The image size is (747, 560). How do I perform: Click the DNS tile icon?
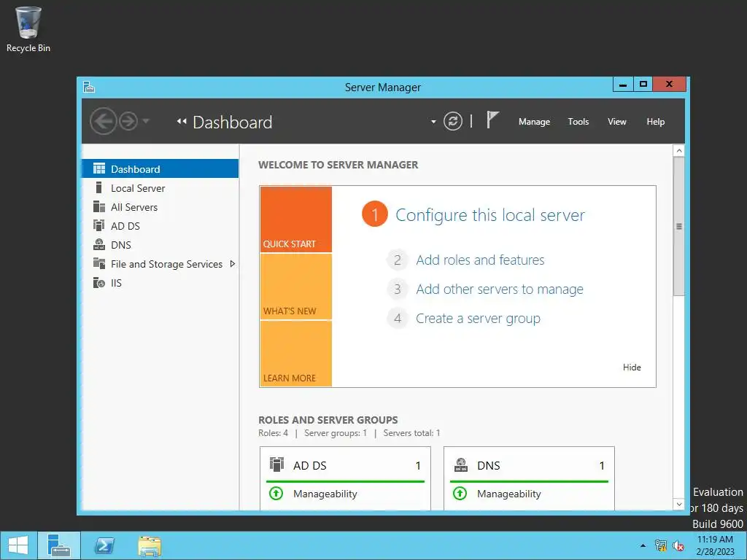[461, 464]
